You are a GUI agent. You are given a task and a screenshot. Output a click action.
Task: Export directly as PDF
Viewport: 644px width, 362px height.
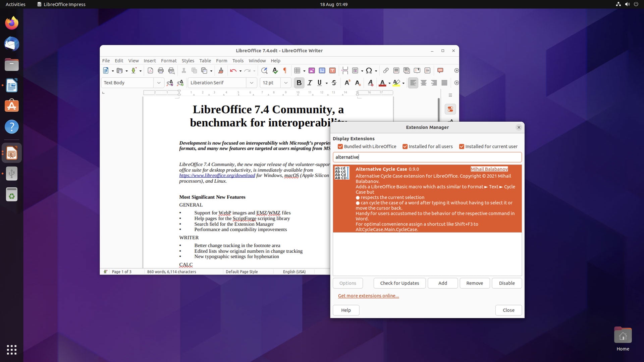150,70
